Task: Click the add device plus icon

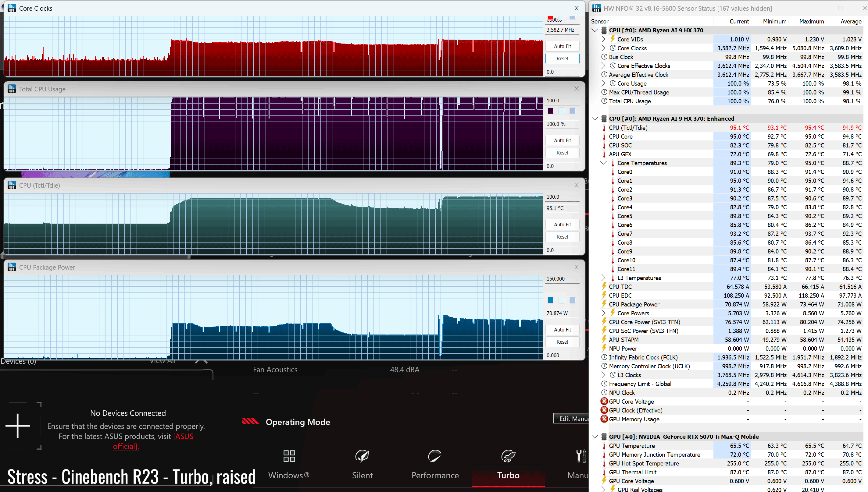Action: (18, 426)
